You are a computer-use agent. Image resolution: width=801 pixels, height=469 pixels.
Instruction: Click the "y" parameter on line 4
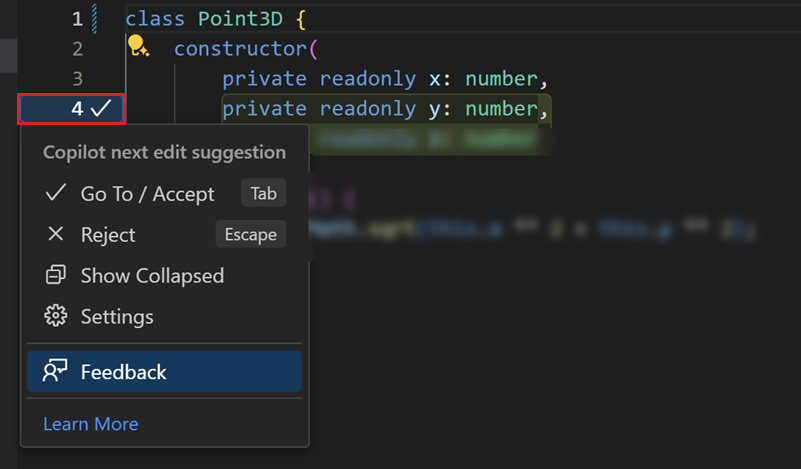coord(435,108)
